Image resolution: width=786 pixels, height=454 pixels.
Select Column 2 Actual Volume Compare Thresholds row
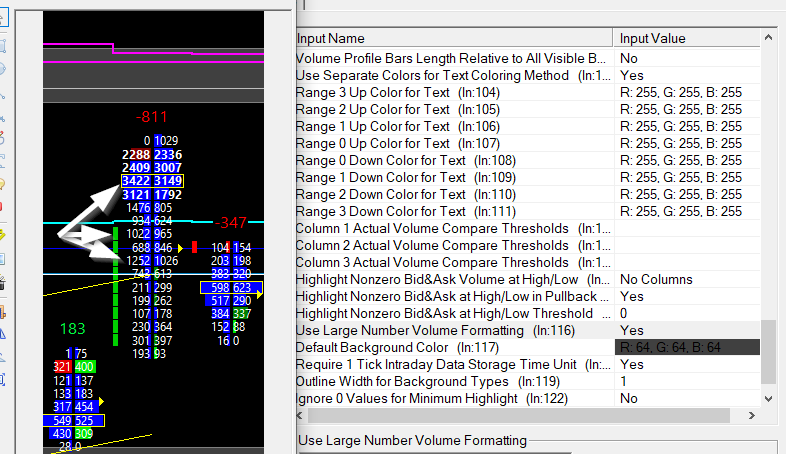coord(455,246)
